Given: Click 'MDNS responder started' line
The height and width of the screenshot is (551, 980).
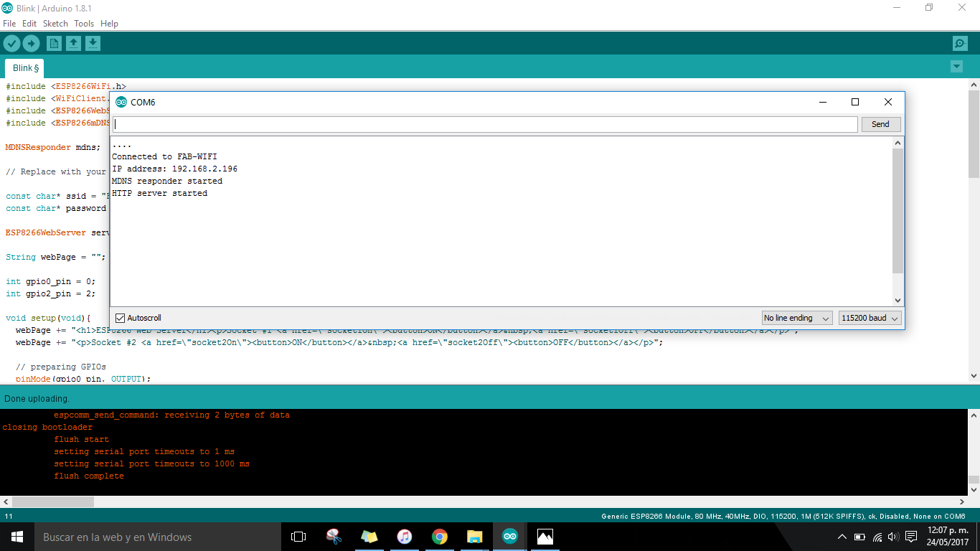Looking at the screenshot, I should click(x=167, y=182).
